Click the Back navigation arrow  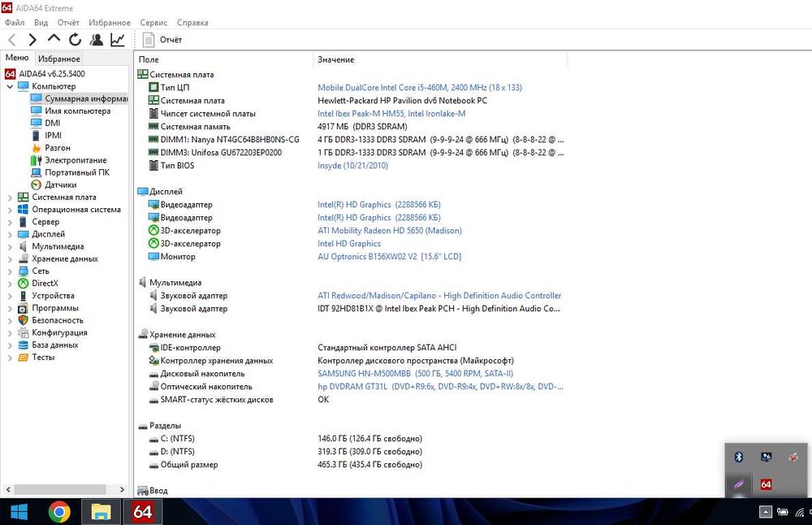point(12,39)
